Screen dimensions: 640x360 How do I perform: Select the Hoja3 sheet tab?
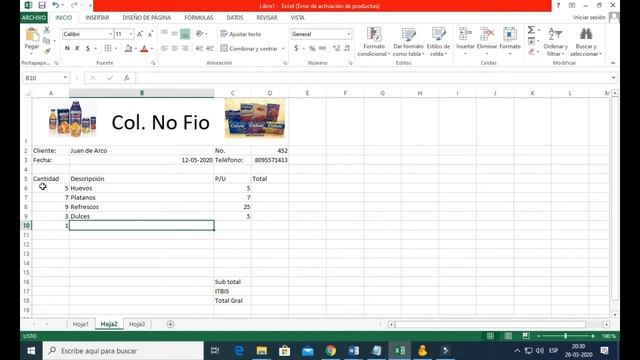137,324
